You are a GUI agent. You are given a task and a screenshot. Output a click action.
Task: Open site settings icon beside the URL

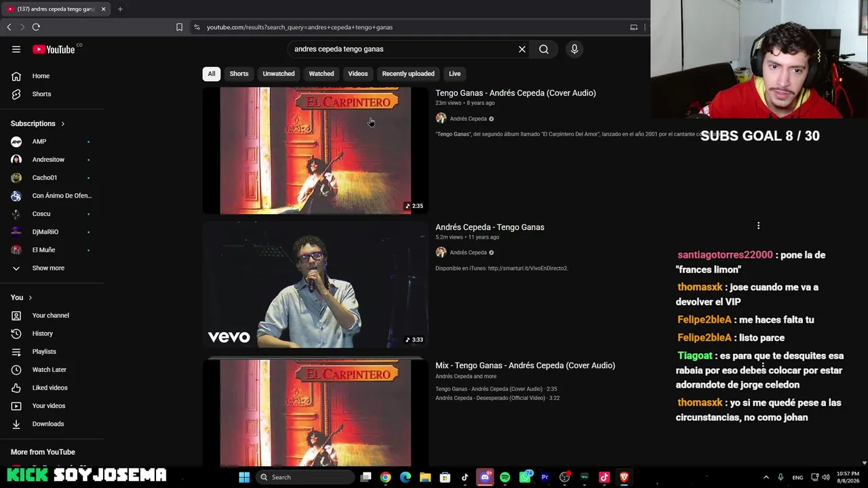click(x=197, y=27)
